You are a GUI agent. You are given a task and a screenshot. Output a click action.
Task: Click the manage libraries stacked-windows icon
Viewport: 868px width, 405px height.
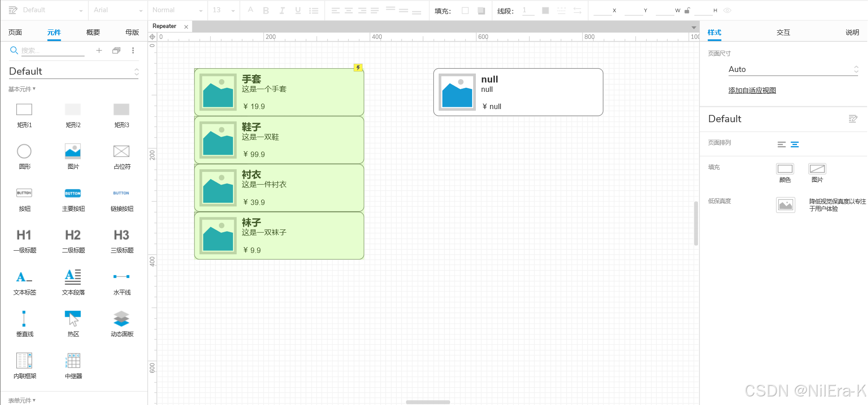[116, 50]
